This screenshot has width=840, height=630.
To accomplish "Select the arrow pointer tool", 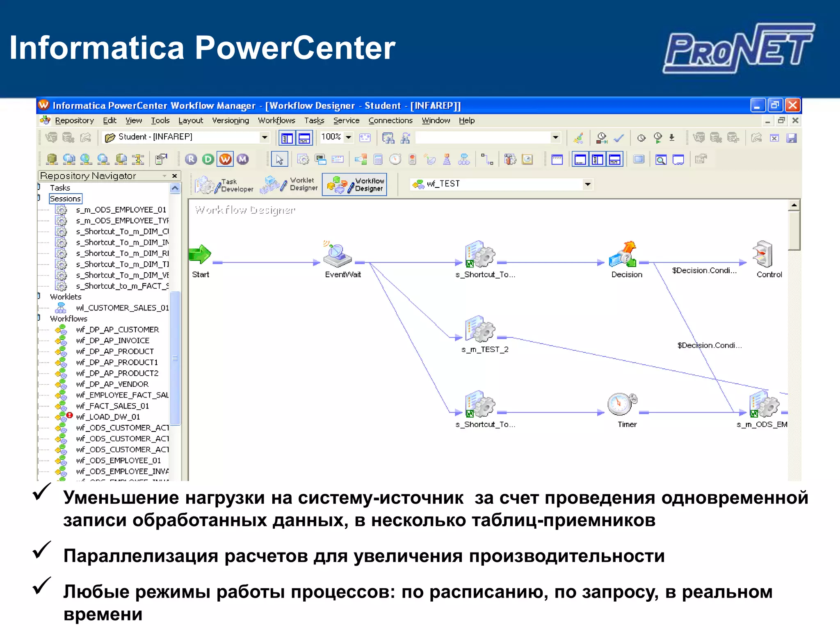I will pos(279,159).
